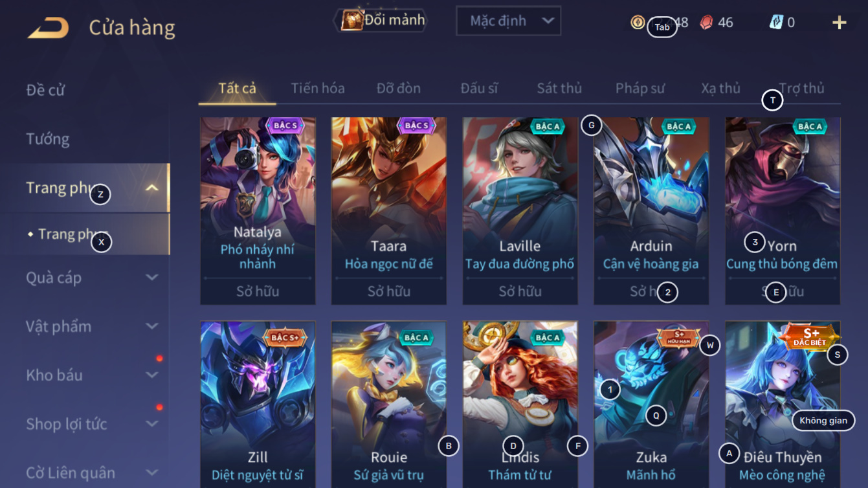Select Taara Hỏa ngọc nữ đế skin card
Screen dimensions: 868x488
click(389, 211)
